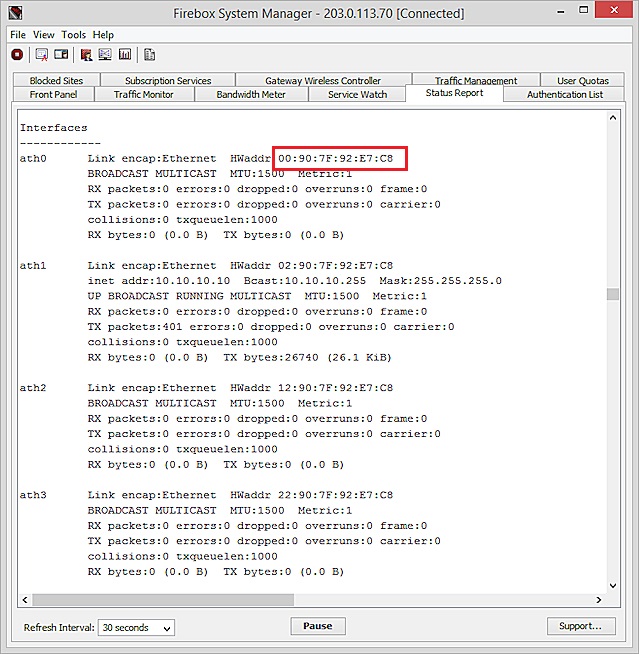Click the HWaddr 02:90:7F:92:E7:C8 text
The image size is (639, 654).
pyautogui.click(x=312, y=266)
